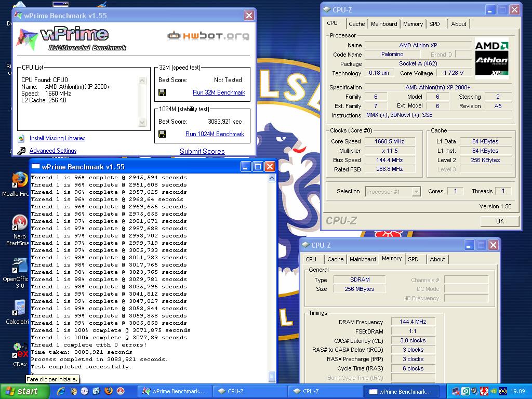Switch to Mainboard tab in top CPU-Z window
532x399 pixels.
(384, 24)
